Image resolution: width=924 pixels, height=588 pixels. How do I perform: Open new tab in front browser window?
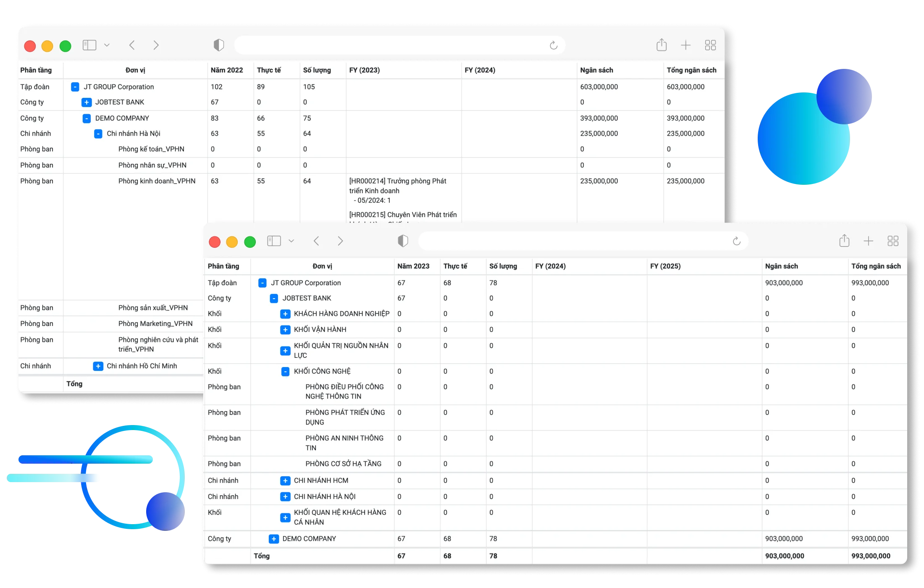[x=868, y=241]
